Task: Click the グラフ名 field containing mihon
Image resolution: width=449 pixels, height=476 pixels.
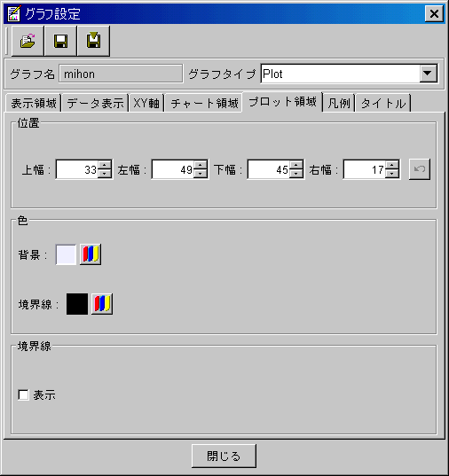Action: (121, 74)
